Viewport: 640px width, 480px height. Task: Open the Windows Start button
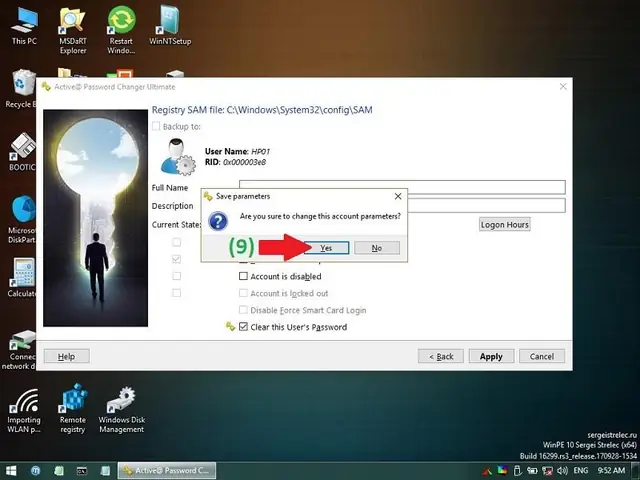point(11,471)
